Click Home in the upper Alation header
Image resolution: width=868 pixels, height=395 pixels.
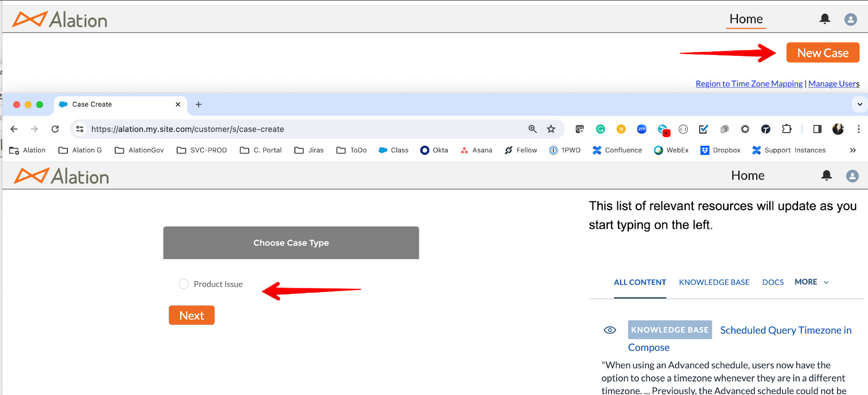pyautogui.click(x=746, y=19)
